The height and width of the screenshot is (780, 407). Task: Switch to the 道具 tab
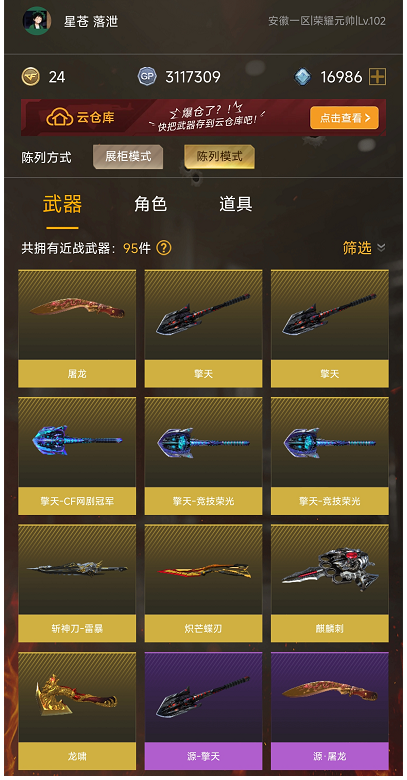pos(236,204)
